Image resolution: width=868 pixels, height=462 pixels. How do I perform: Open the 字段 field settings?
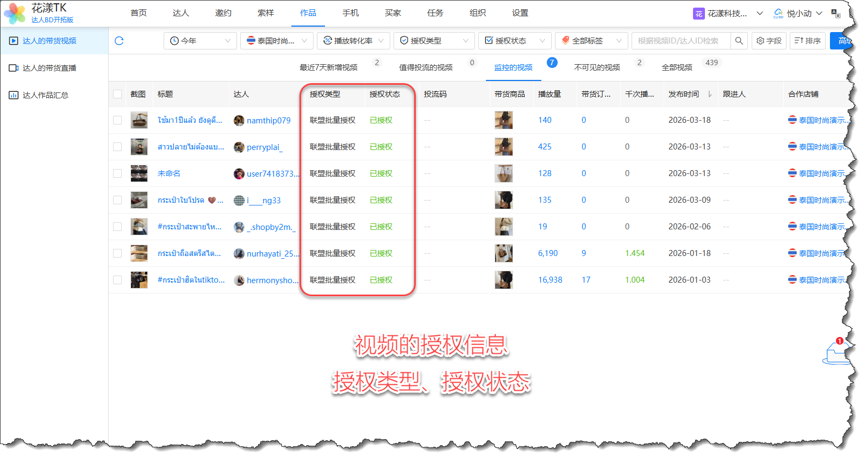tap(769, 41)
